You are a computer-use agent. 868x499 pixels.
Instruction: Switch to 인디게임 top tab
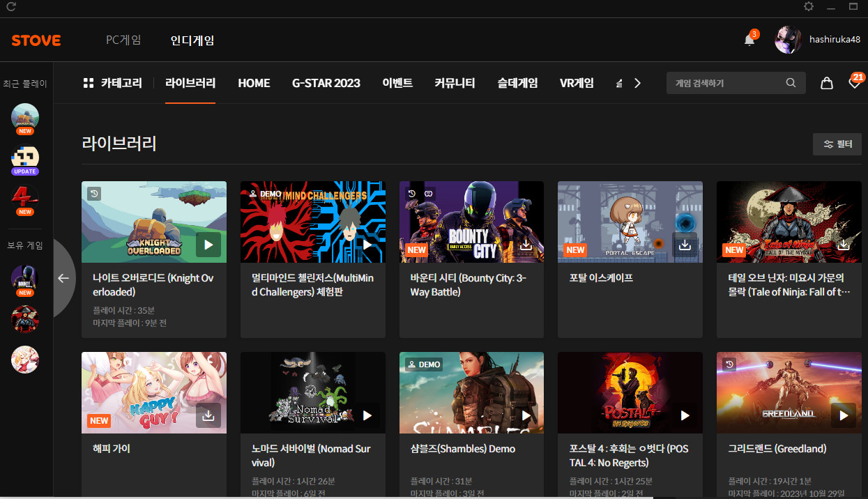click(x=192, y=40)
